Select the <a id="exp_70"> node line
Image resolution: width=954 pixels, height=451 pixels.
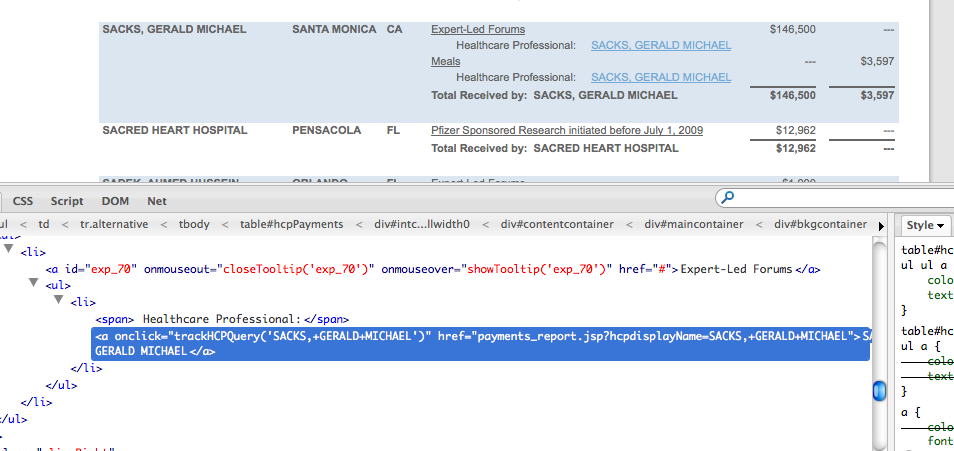433,269
